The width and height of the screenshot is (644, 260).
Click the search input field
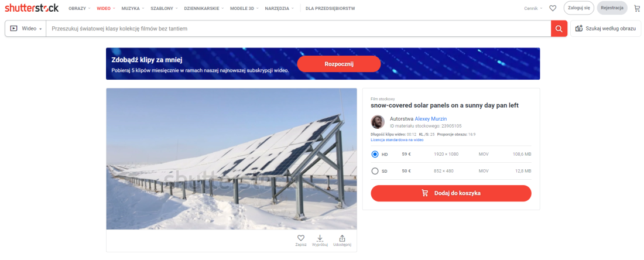click(x=298, y=29)
